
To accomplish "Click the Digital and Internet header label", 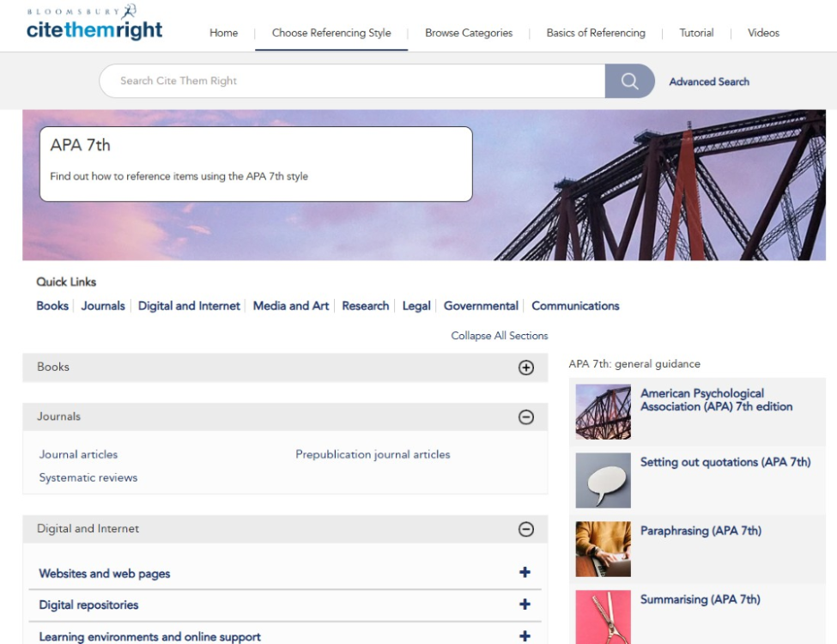I will click(88, 529).
